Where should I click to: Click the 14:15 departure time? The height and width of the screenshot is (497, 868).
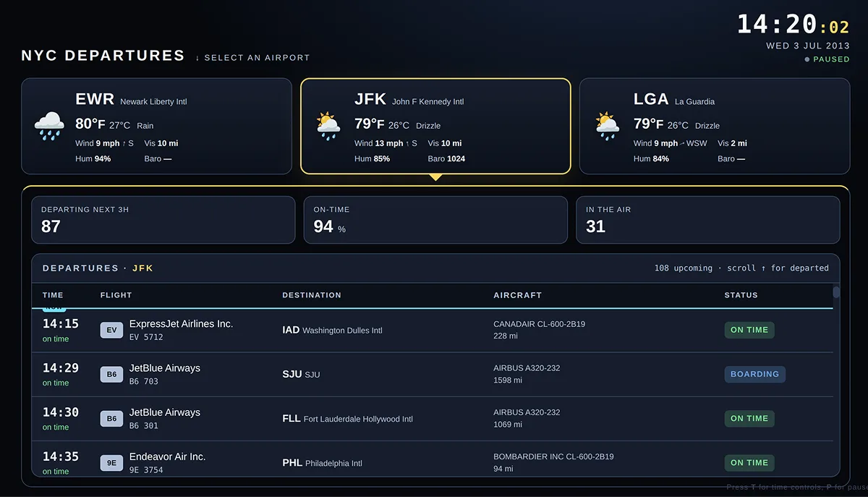(61, 323)
